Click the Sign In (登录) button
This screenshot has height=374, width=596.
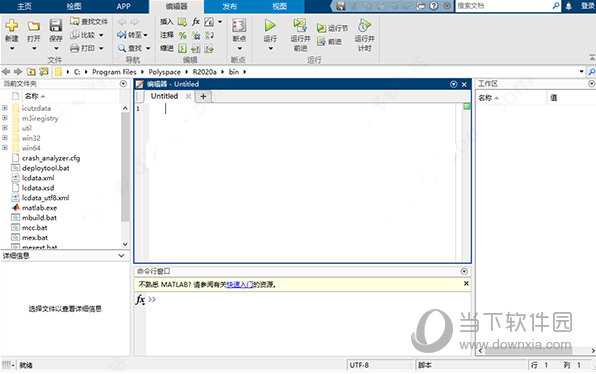pyautogui.click(x=588, y=6)
